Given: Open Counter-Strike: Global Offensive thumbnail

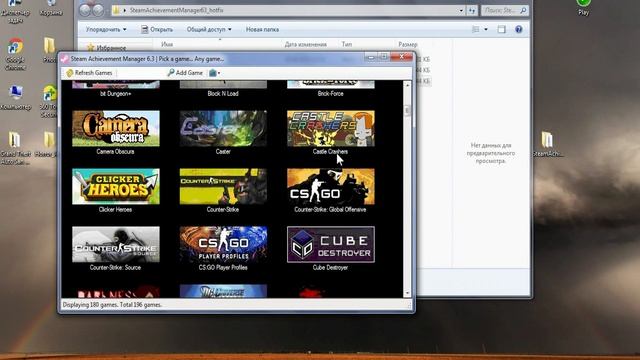Looking at the screenshot, I should [x=331, y=187].
